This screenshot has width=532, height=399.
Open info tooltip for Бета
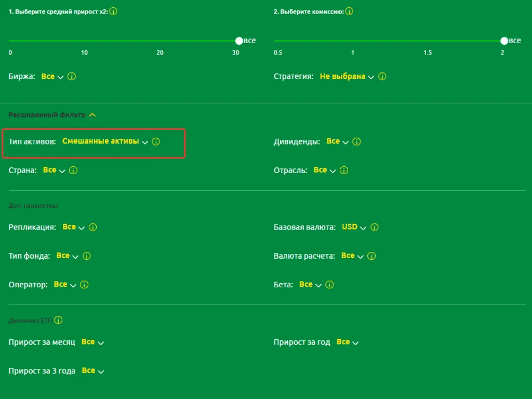[x=329, y=285]
